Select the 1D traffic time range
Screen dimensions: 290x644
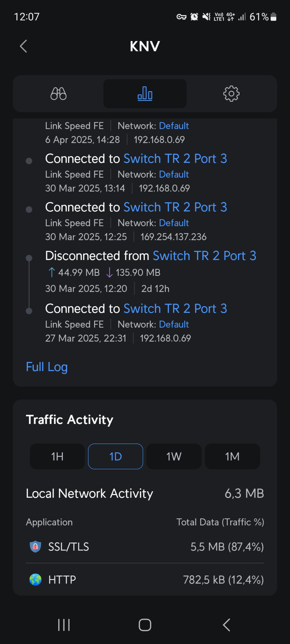point(115,456)
